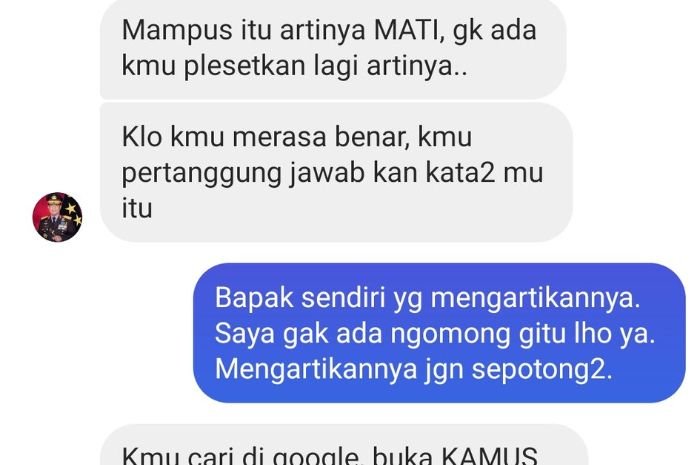Tap the word 'sepotong2' in blue bubble
The image size is (700, 465).
(x=542, y=370)
